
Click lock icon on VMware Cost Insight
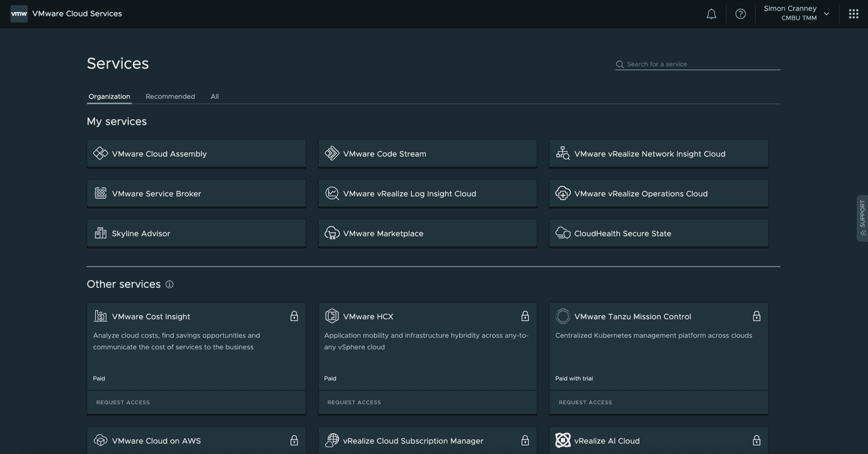294,316
